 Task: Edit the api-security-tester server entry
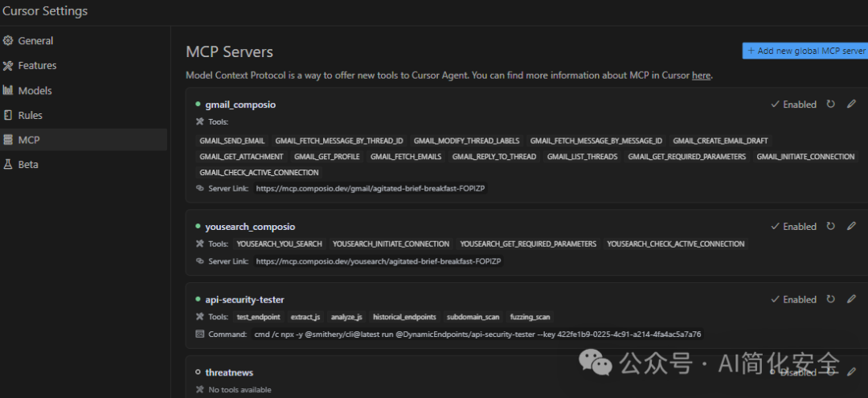pyautogui.click(x=852, y=300)
